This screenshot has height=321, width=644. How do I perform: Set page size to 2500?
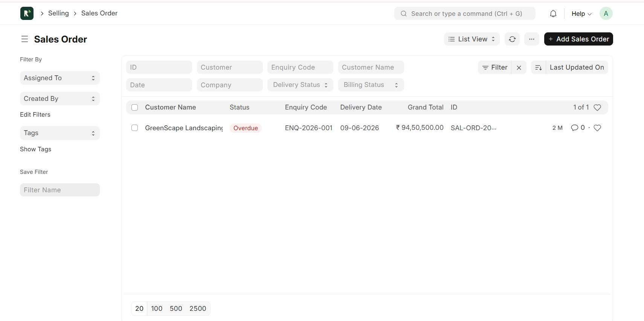[198, 309]
